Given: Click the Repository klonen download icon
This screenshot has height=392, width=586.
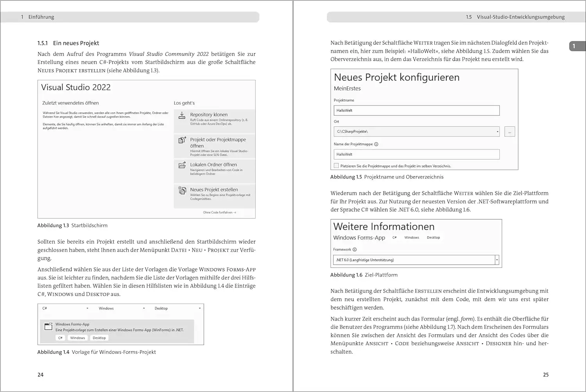Looking at the screenshot, I should pos(182,116).
